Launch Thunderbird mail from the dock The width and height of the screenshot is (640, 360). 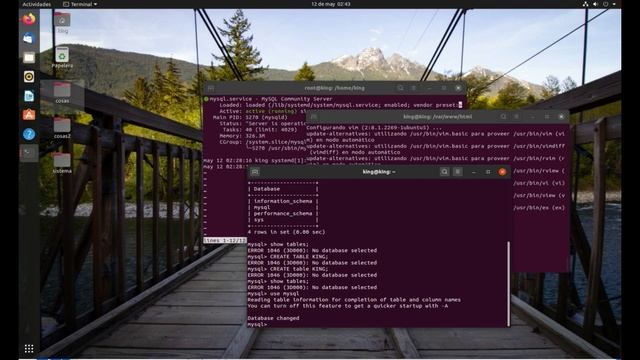point(29,38)
